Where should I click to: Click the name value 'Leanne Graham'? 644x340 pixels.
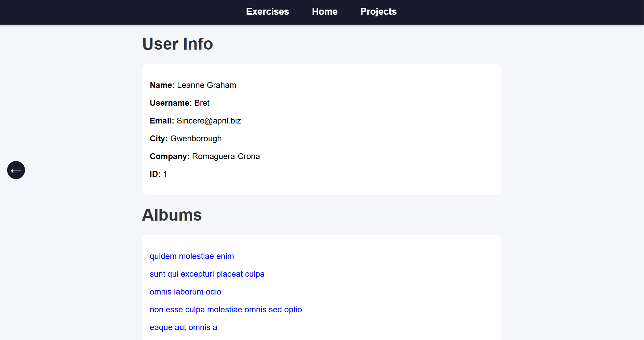click(206, 85)
